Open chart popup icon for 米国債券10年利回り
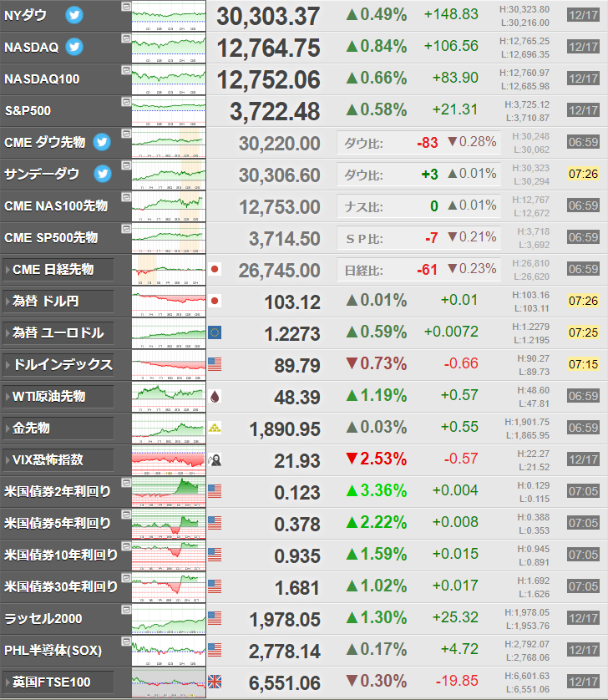Screen dimensions: 608x700 pyautogui.click(x=126, y=546)
